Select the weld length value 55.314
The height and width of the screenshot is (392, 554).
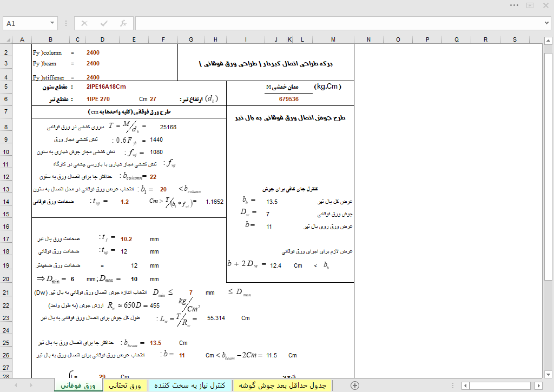pos(216,318)
